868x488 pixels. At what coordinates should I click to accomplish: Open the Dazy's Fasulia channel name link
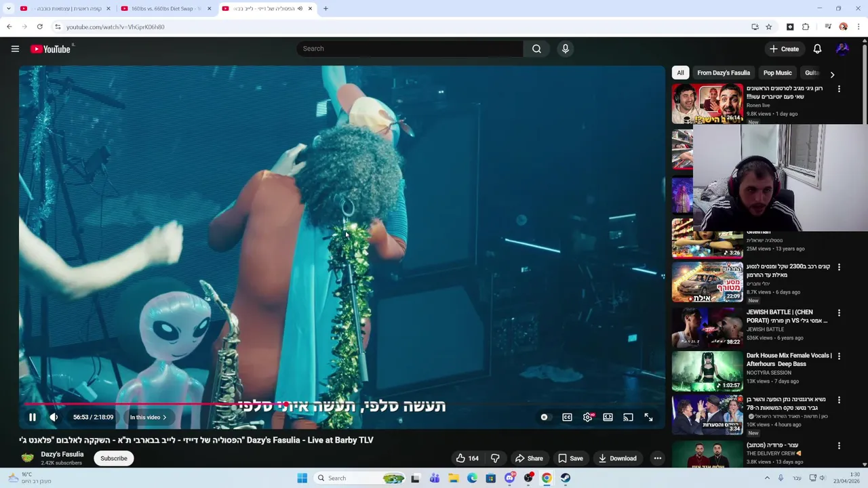coord(62,454)
